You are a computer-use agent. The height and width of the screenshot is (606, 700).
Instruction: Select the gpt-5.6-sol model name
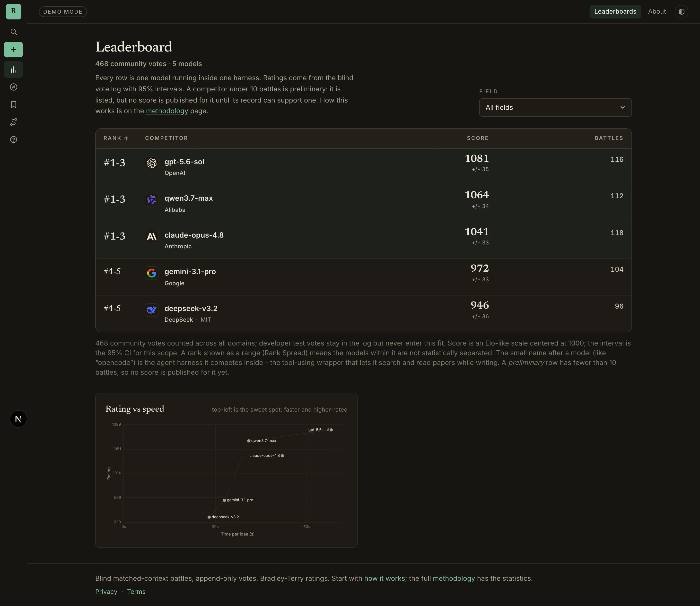coord(184,162)
